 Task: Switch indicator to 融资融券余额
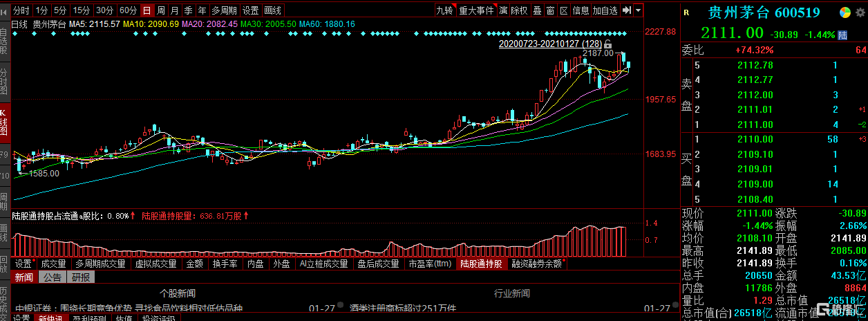pyautogui.click(x=537, y=264)
